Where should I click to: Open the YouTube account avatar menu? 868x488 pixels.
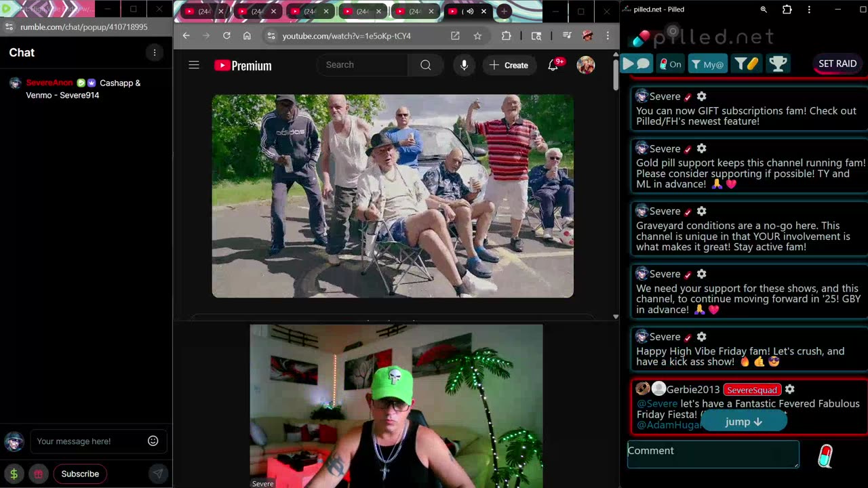[586, 65]
